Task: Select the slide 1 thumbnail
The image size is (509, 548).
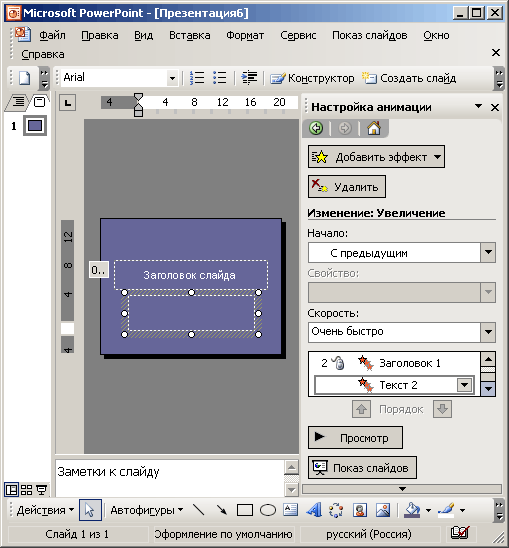Action: pyautogui.click(x=35, y=126)
